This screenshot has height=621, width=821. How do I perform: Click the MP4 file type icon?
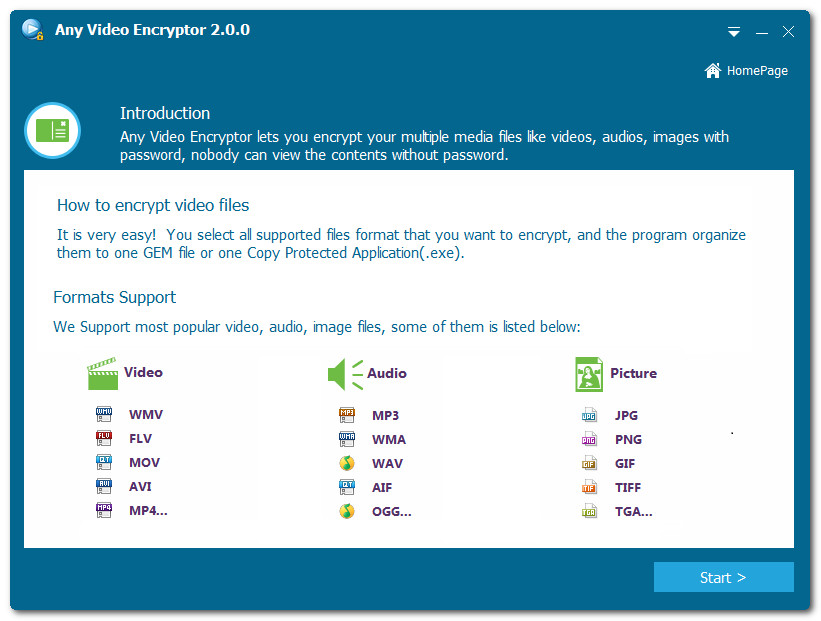(104, 511)
